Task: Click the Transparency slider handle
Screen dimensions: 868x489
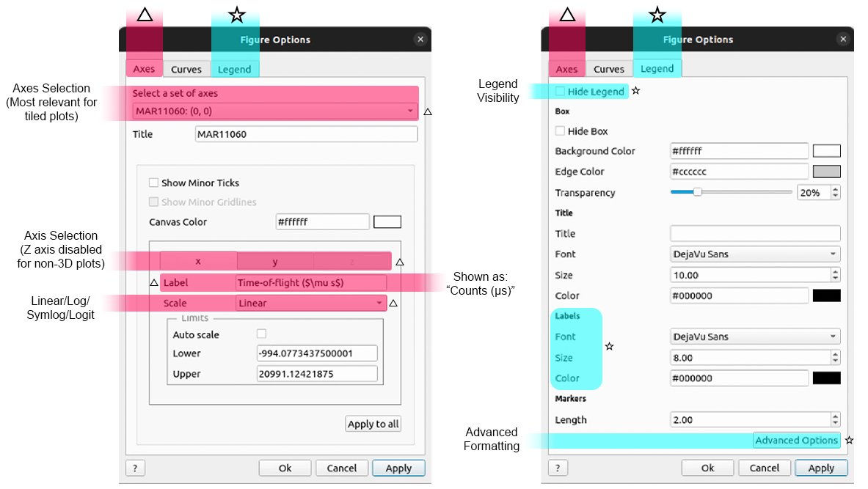Action: tap(698, 192)
